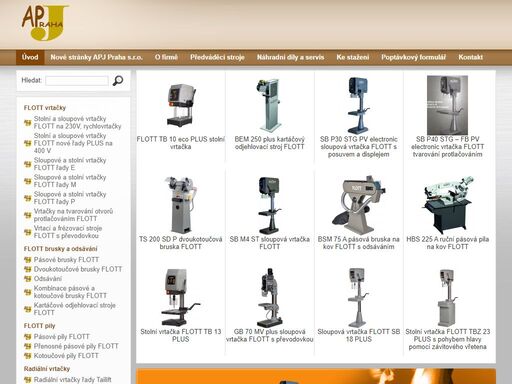Click the magnifying glass search icon
Image resolution: width=512 pixels, height=384 pixels.
118,80
